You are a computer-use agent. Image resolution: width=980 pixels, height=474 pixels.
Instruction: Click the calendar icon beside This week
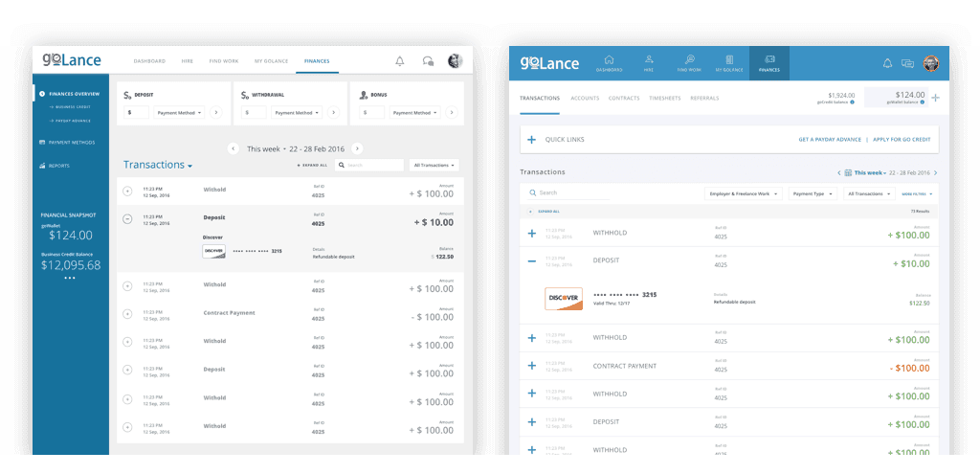[848, 172]
